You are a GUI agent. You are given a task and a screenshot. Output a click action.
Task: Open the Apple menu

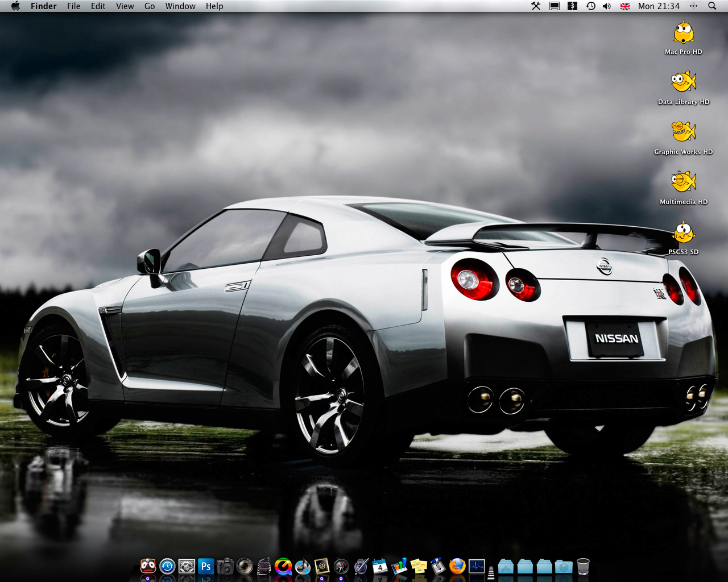(15, 6)
